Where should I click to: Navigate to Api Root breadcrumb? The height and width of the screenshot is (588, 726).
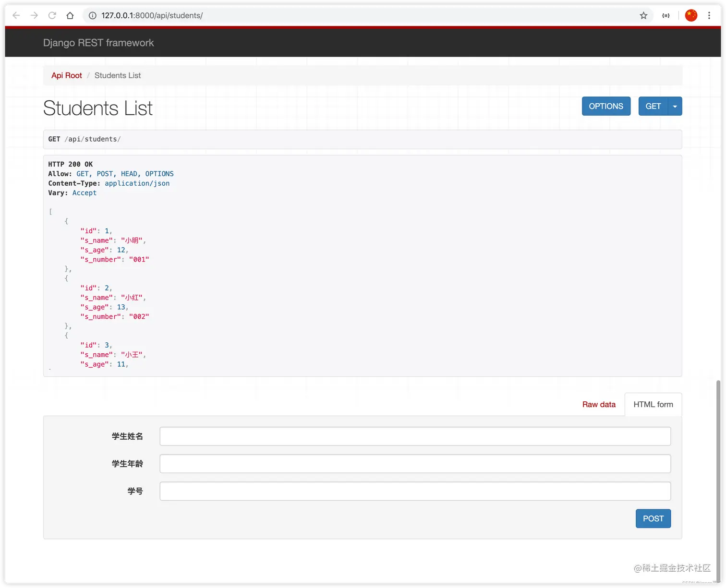[x=67, y=75]
